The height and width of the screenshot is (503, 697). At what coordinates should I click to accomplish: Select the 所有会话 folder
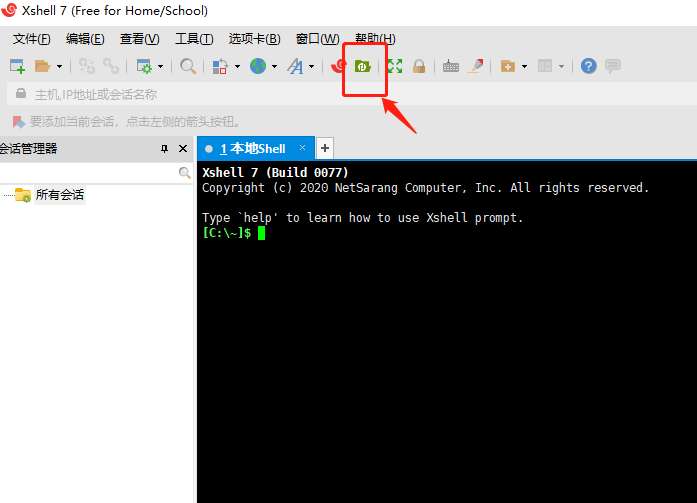click(60, 195)
